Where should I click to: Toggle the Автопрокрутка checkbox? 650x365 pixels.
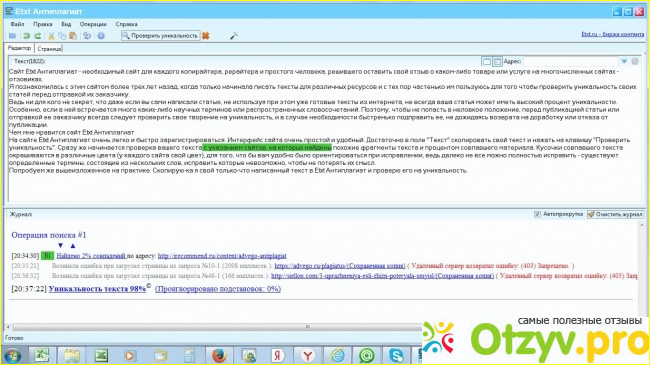[537, 214]
